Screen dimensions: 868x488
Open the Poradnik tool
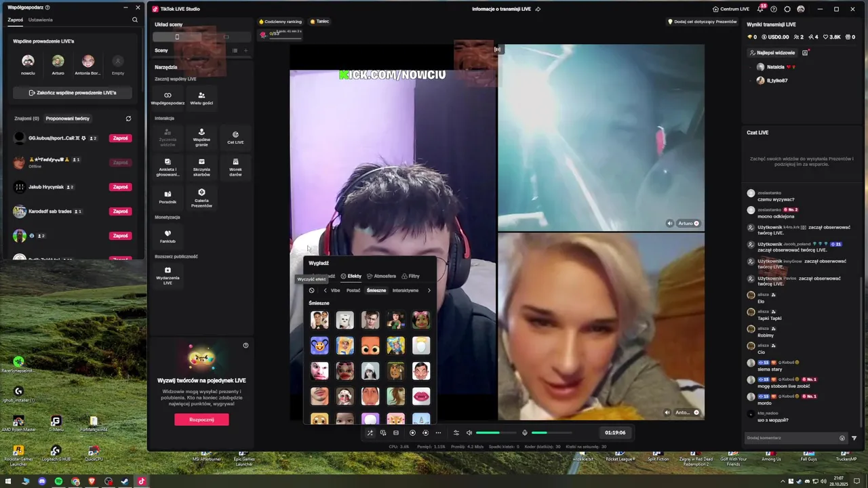[167, 197]
